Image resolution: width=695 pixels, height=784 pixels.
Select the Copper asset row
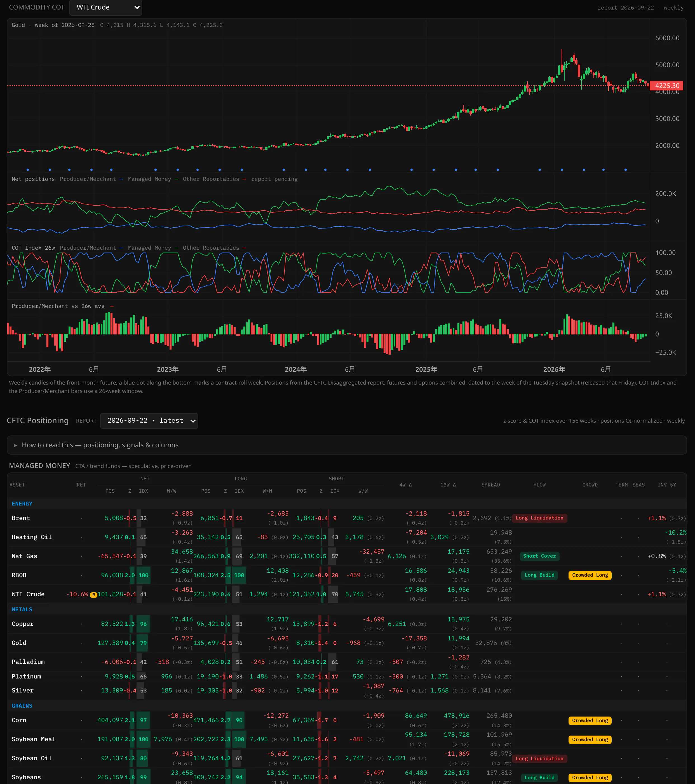tap(347, 624)
